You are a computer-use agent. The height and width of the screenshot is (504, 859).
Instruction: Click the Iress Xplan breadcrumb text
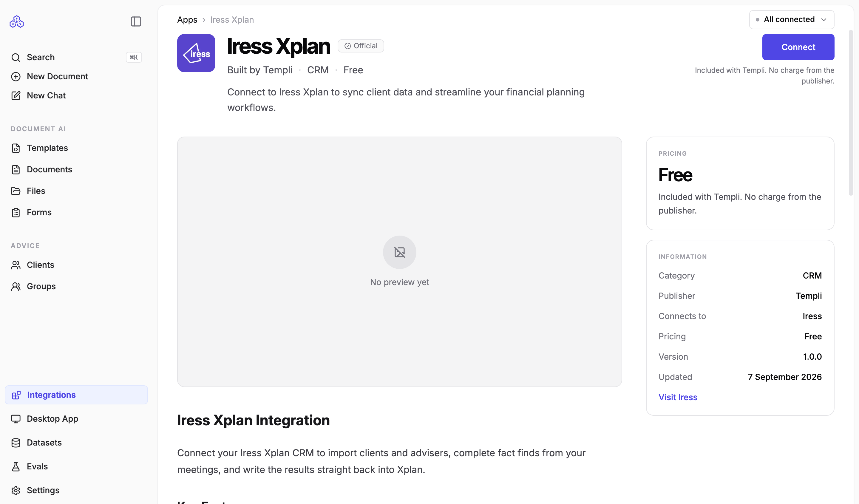coord(232,19)
